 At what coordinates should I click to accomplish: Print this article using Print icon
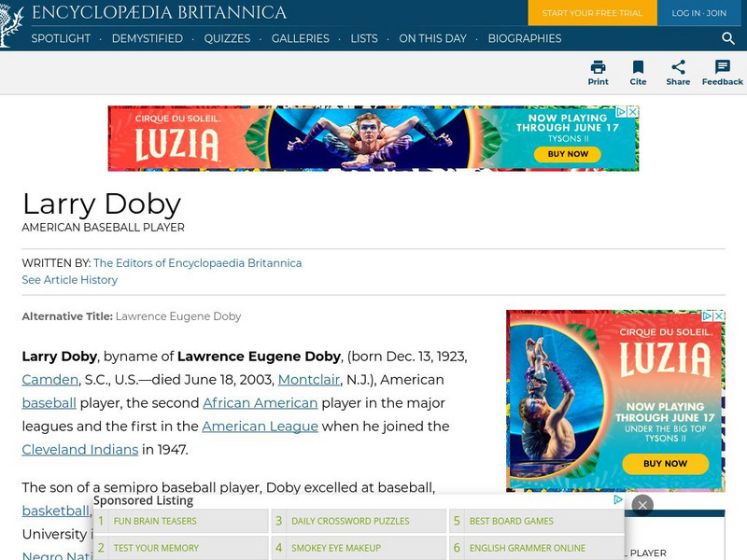[x=598, y=73]
